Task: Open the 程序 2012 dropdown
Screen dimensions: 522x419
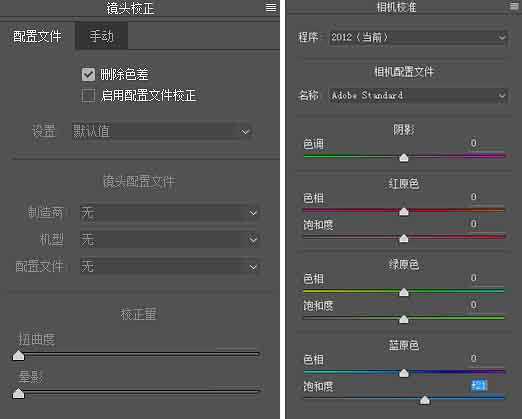Action: tap(418, 37)
